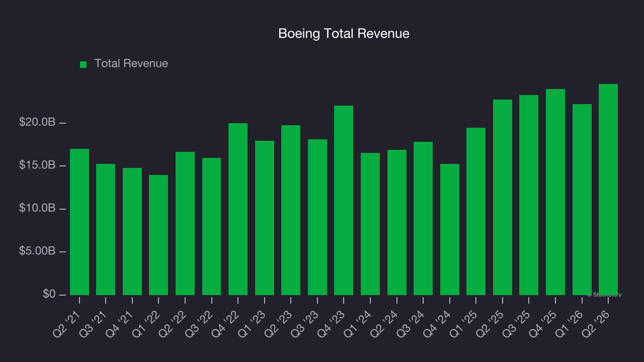The height and width of the screenshot is (362, 644).
Task: Click the $10.0B axis label
Action: click(37, 208)
